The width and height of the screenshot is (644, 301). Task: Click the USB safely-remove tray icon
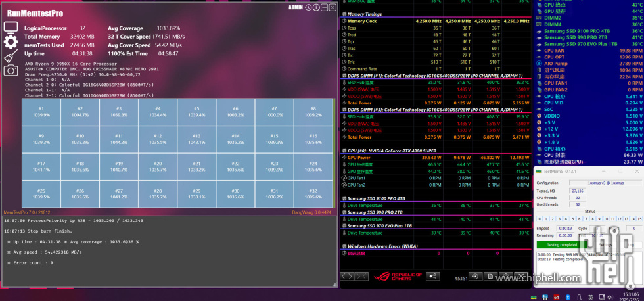pos(579,297)
